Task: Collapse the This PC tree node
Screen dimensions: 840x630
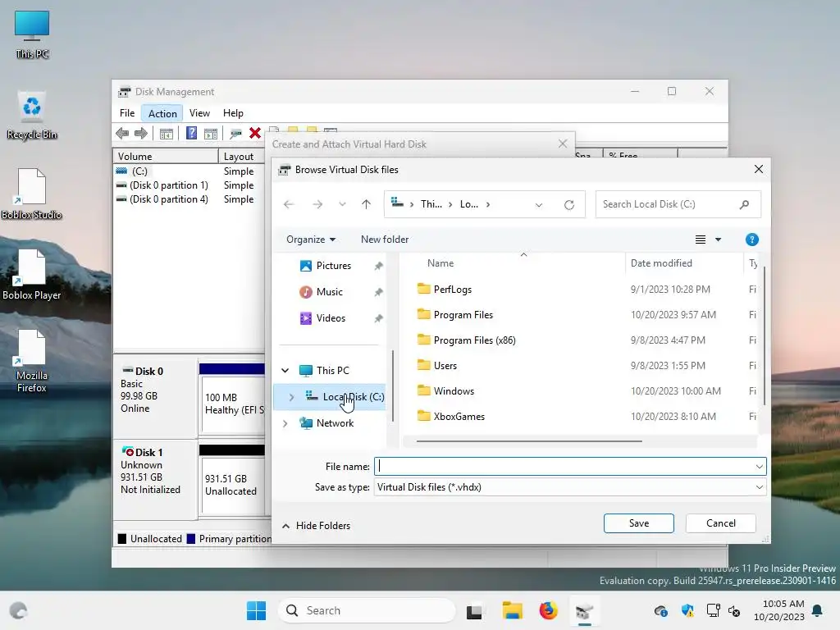Action: [285, 370]
